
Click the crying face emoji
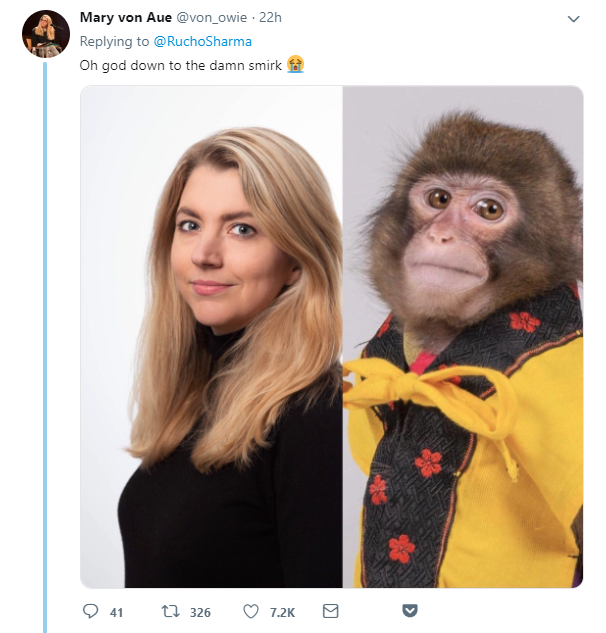tap(295, 64)
